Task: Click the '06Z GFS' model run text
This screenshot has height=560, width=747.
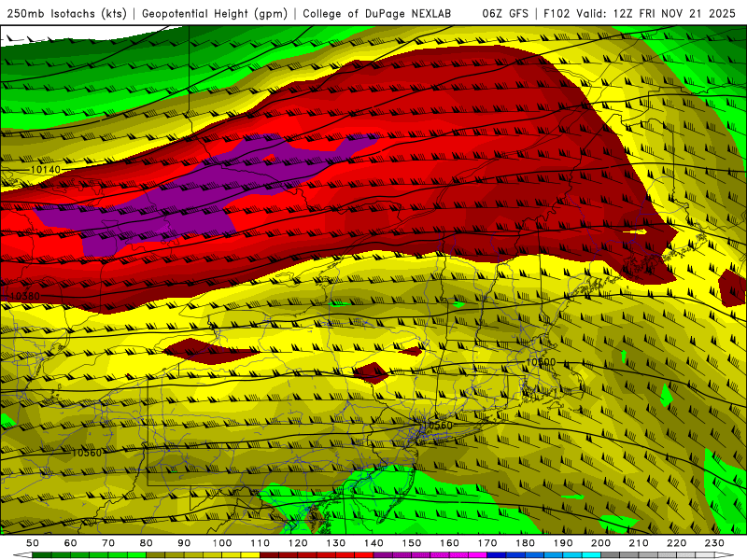Action: pyautogui.click(x=505, y=14)
